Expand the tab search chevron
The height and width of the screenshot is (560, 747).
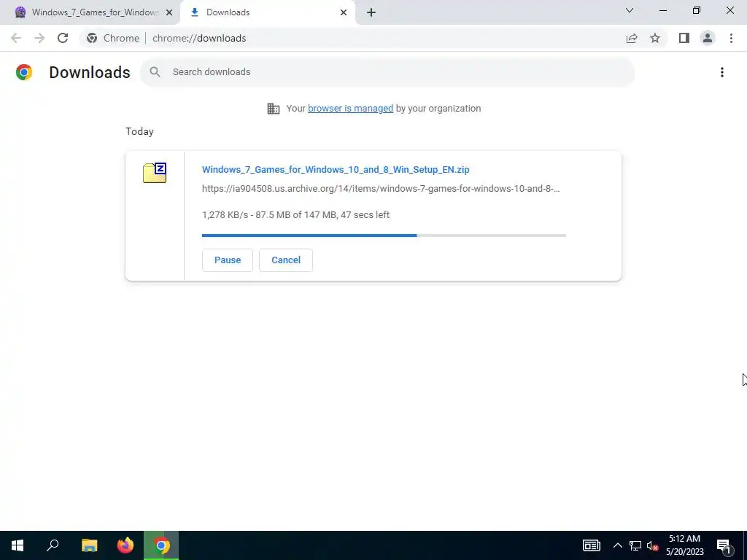[630, 10]
